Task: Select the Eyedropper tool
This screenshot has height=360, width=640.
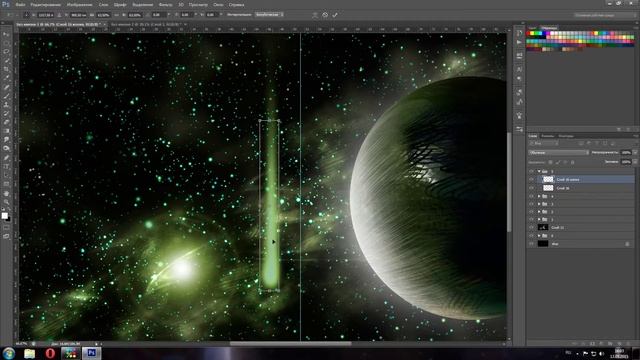Action: (6, 78)
